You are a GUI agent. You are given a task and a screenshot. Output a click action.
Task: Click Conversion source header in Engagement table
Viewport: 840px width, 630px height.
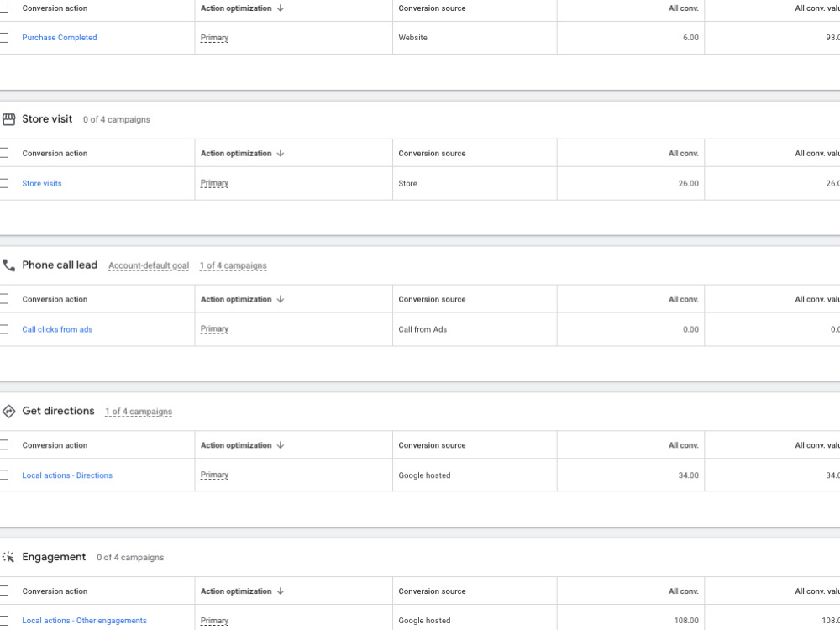point(432,591)
